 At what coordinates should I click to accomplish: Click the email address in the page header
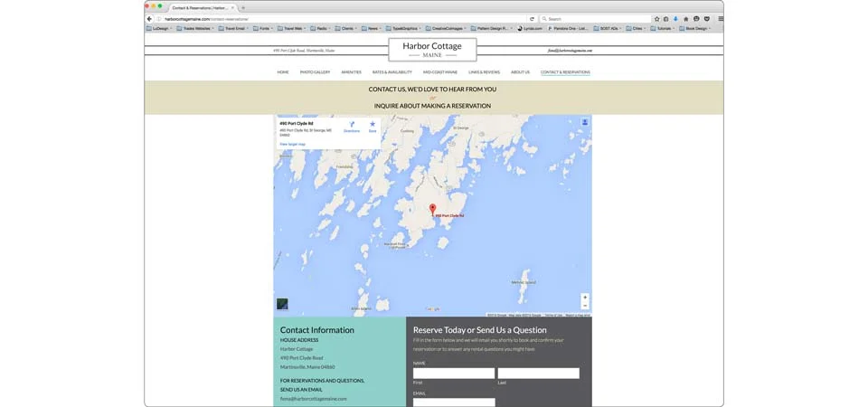[571, 51]
